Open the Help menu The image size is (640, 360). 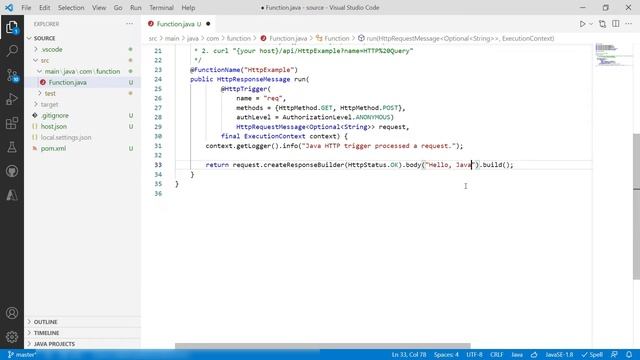click(x=188, y=8)
